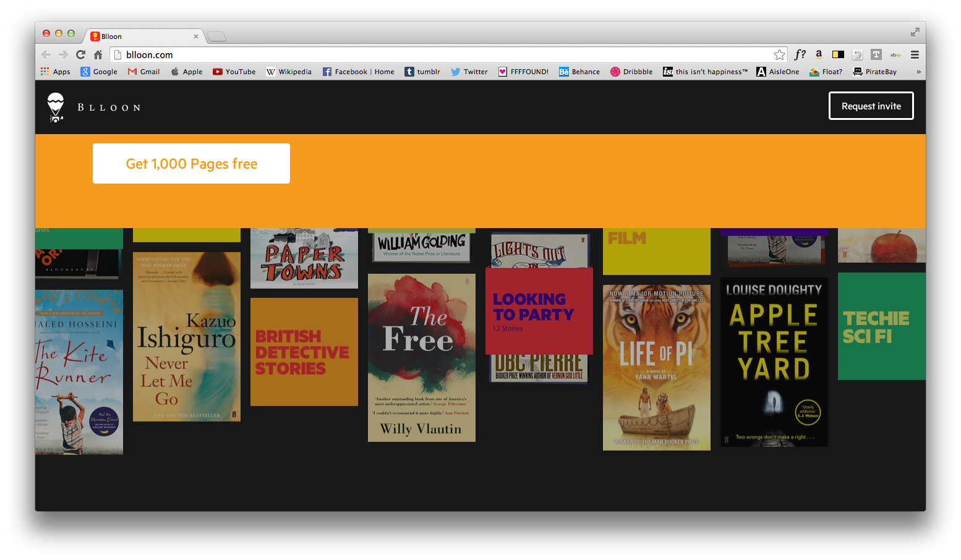
Task: Select the British Detective Stories tile
Action: [x=304, y=352]
